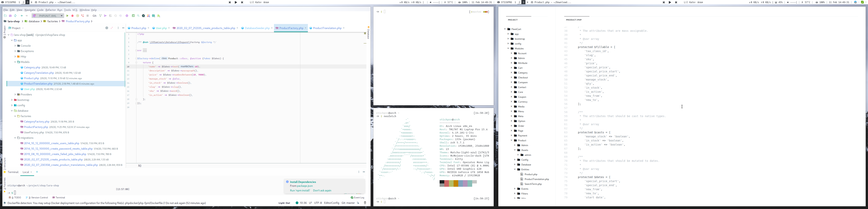Add a new terminal tab with plus icon
The image size is (868, 209).
[x=37, y=172]
